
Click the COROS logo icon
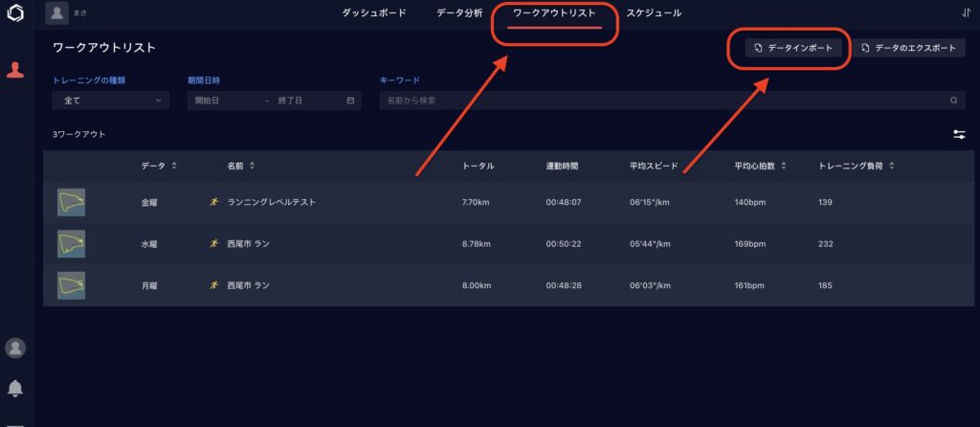click(15, 14)
